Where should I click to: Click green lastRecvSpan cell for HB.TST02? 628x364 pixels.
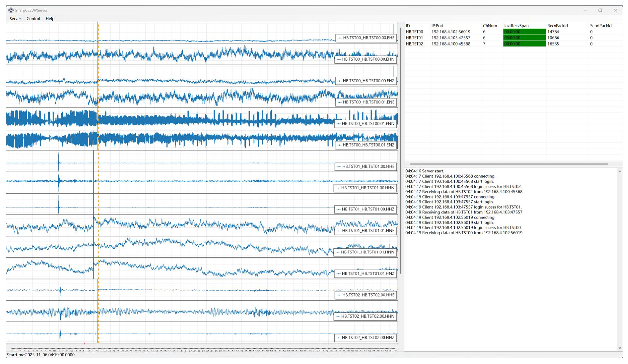pyautogui.click(x=524, y=44)
